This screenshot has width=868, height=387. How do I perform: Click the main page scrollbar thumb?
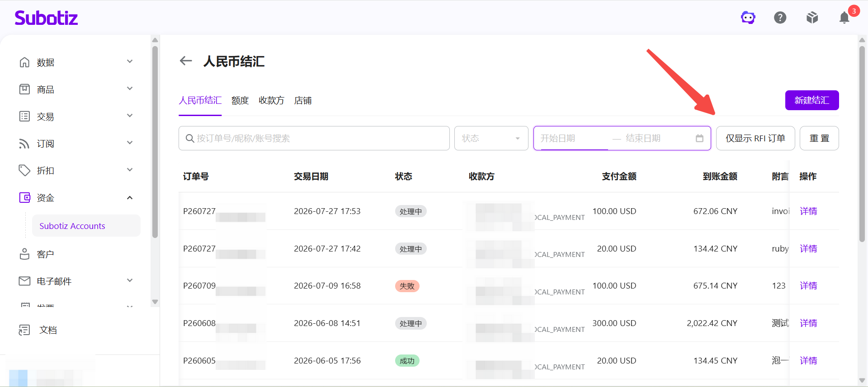click(862, 145)
